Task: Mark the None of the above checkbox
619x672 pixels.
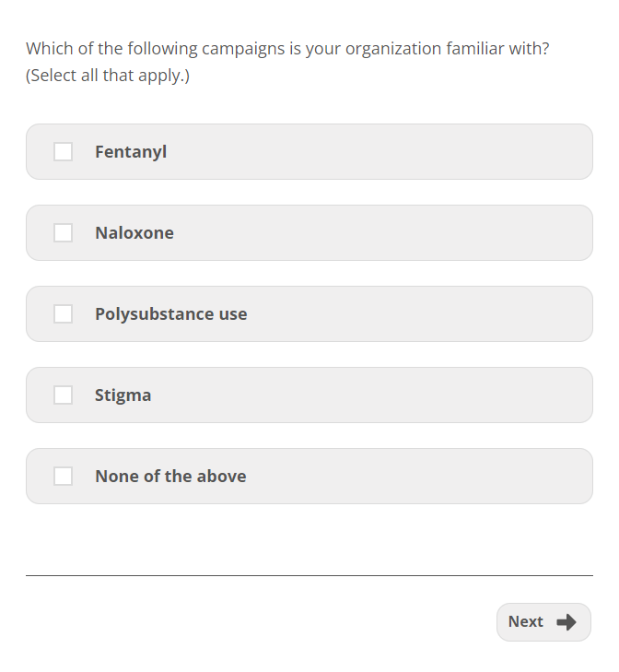Action: click(64, 476)
